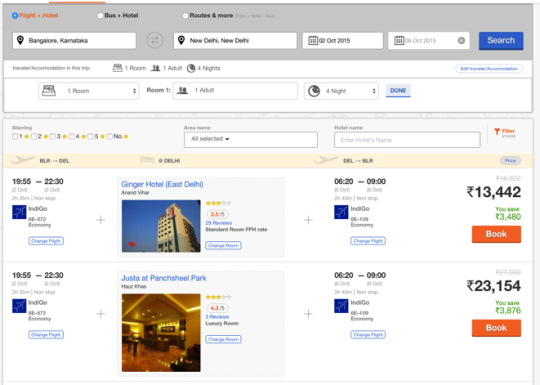
Task: Click the New Delhi destination field
Action: click(x=235, y=41)
